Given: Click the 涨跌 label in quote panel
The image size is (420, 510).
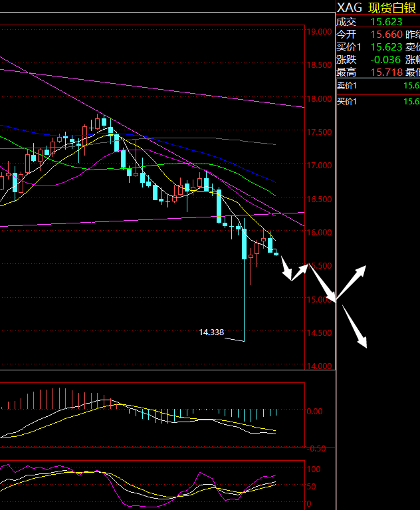Looking at the screenshot, I should 346,60.
